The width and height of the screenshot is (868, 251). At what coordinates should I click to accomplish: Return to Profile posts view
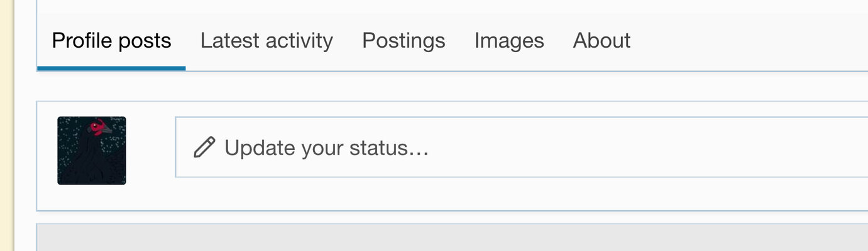click(x=111, y=41)
